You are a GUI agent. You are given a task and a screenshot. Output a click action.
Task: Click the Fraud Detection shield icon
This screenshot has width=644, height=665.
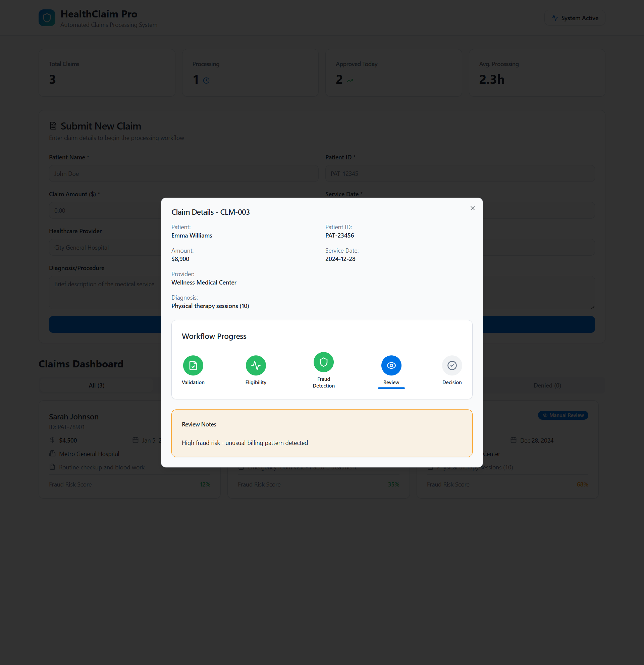(x=324, y=362)
